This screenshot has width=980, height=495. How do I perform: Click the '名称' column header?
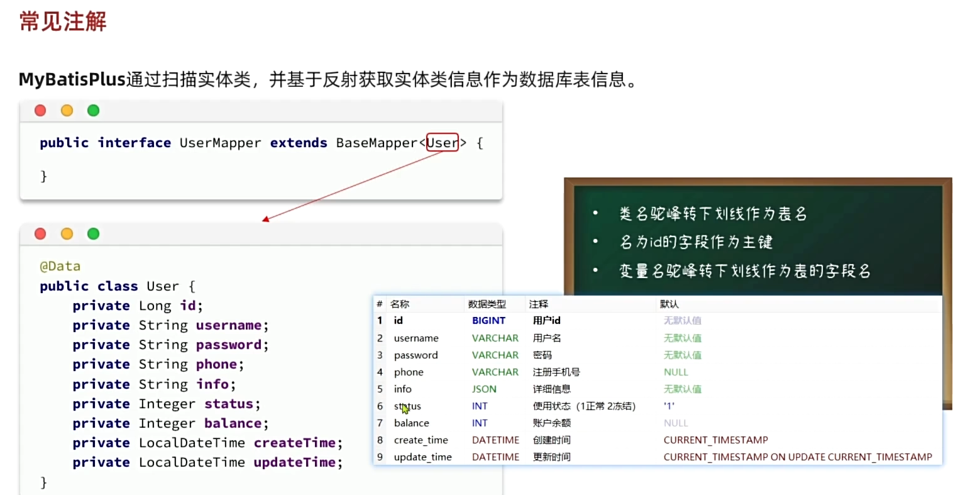tap(400, 304)
